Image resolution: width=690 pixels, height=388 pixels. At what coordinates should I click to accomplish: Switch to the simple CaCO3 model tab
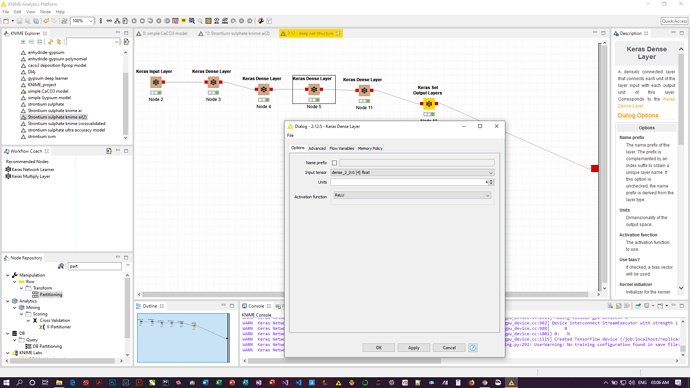[x=161, y=33]
